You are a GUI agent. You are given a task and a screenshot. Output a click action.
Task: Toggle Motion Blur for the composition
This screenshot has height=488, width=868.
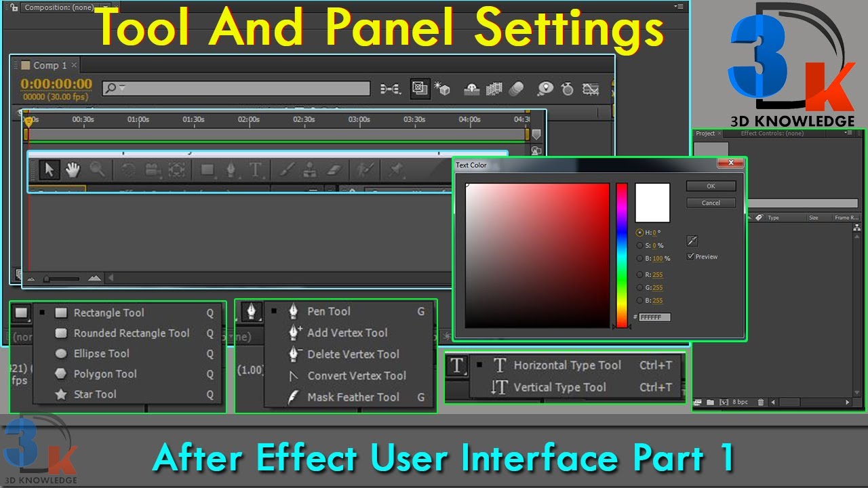(x=516, y=89)
